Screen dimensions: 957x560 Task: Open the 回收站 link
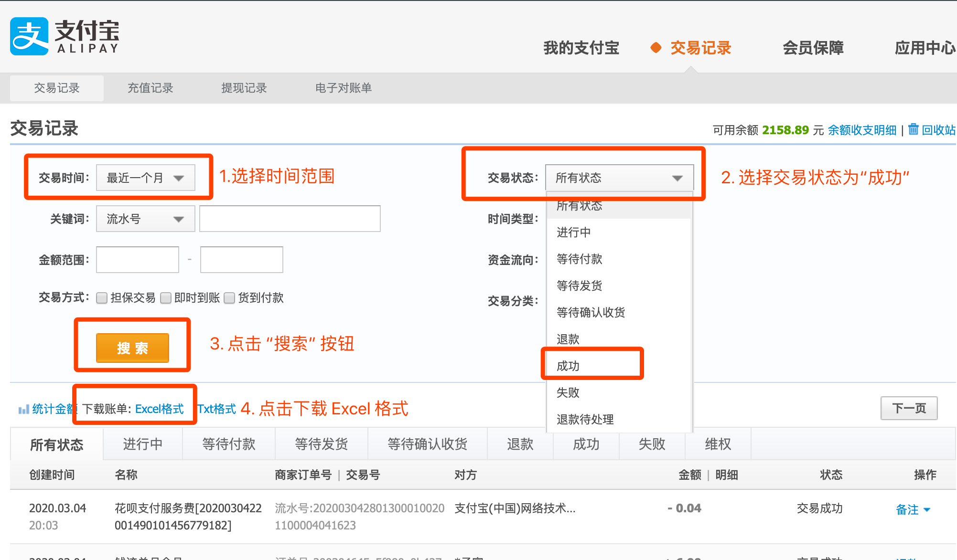(x=938, y=130)
